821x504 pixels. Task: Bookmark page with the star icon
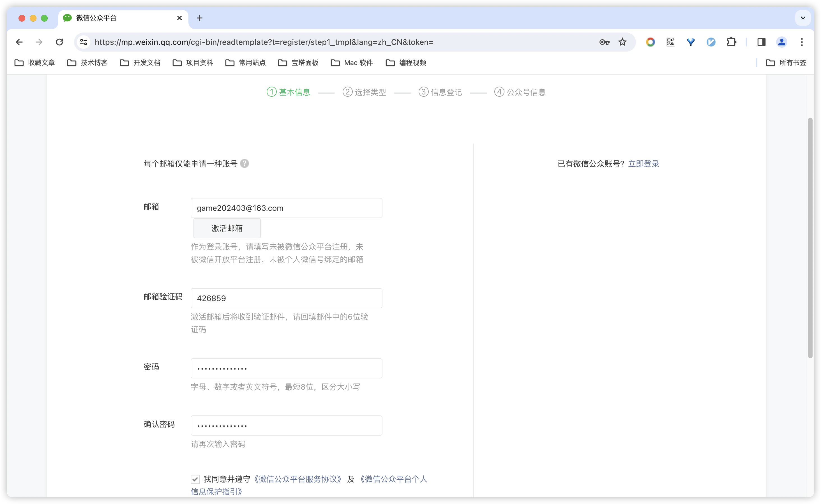pos(622,42)
